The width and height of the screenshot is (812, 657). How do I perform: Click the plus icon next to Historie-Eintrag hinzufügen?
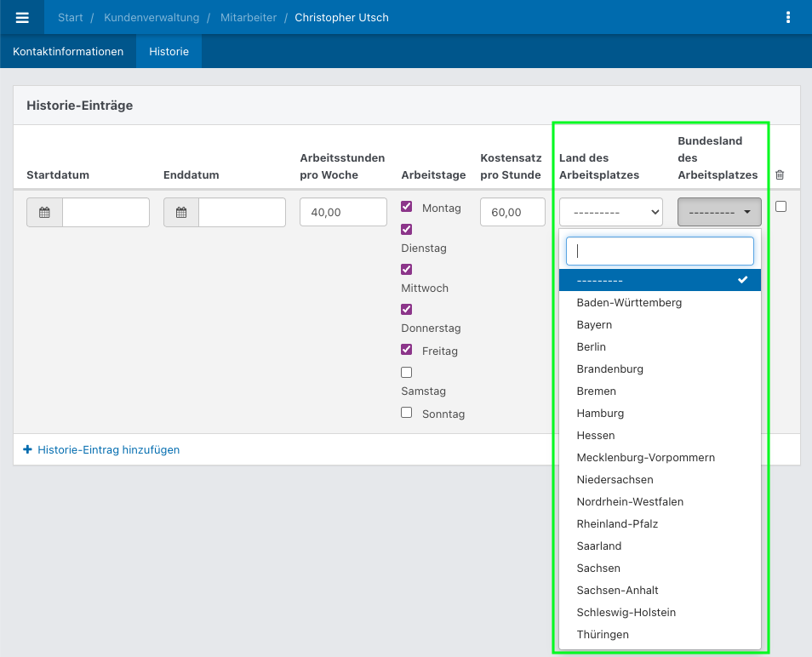28,449
